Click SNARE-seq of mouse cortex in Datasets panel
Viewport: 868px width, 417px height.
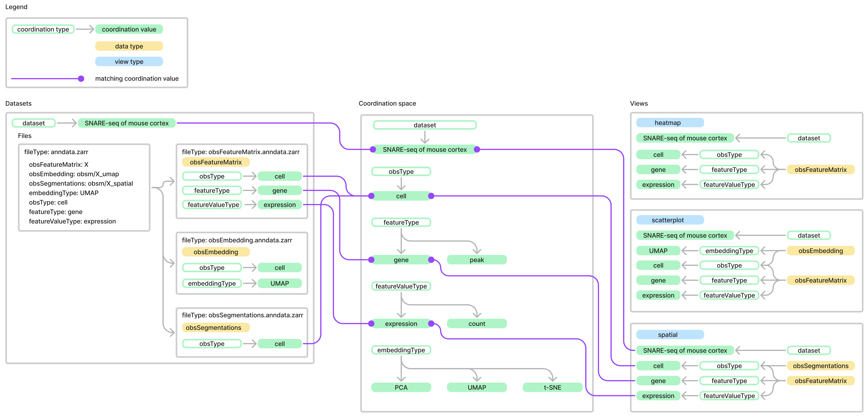point(126,123)
